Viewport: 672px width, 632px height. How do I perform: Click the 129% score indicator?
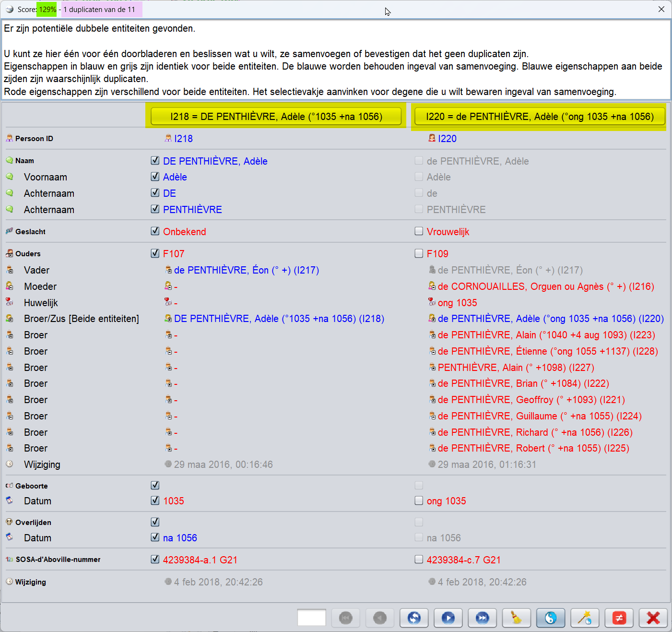(47, 9)
